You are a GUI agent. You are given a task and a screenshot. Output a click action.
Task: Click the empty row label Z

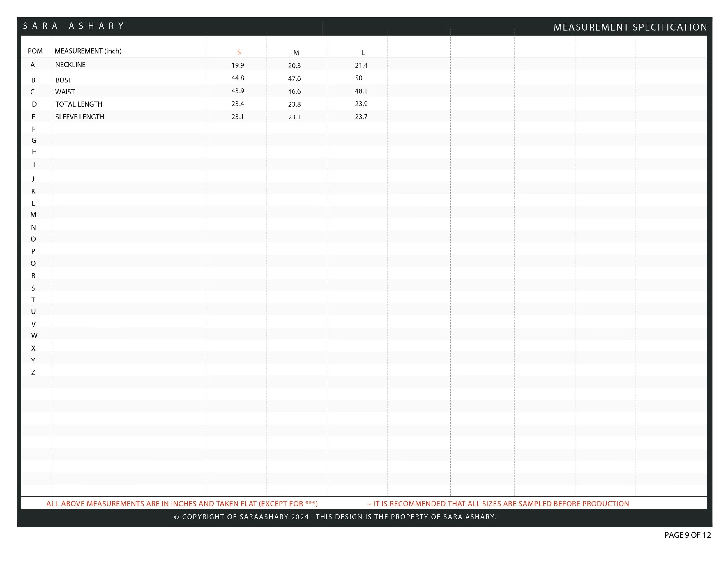click(x=33, y=372)
